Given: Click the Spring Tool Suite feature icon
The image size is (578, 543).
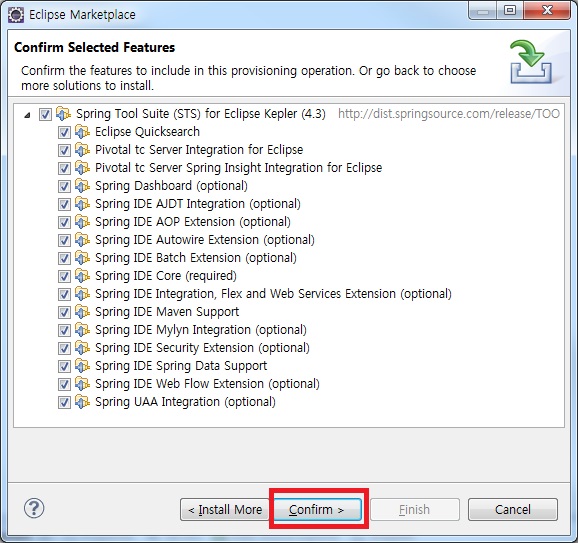Looking at the screenshot, I should 63,114.
